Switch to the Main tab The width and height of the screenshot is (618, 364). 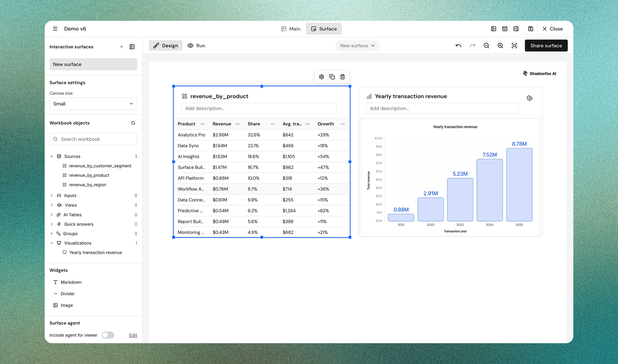point(291,29)
